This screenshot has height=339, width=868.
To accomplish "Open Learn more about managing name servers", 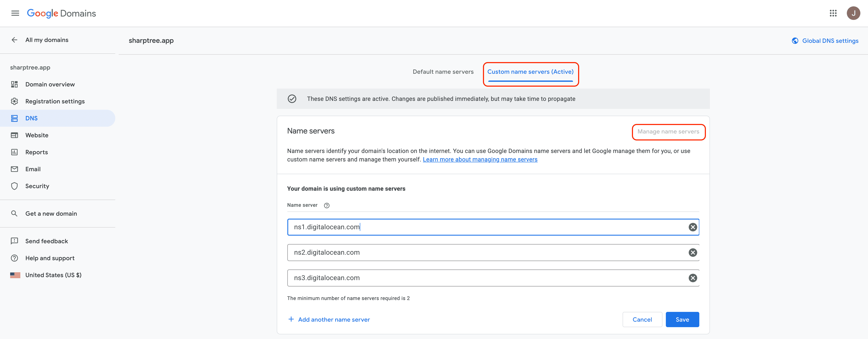I will click(x=480, y=159).
